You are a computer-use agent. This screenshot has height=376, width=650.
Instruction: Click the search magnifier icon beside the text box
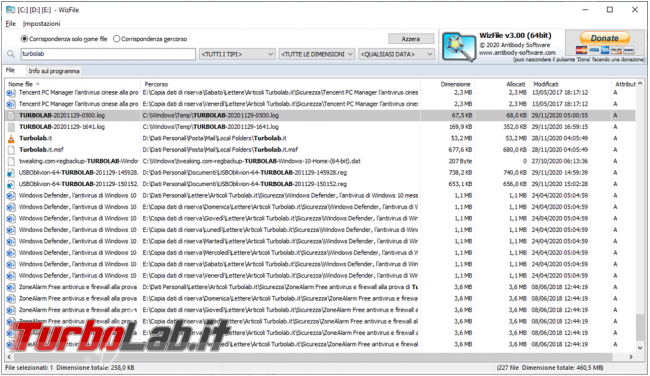(x=11, y=54)
